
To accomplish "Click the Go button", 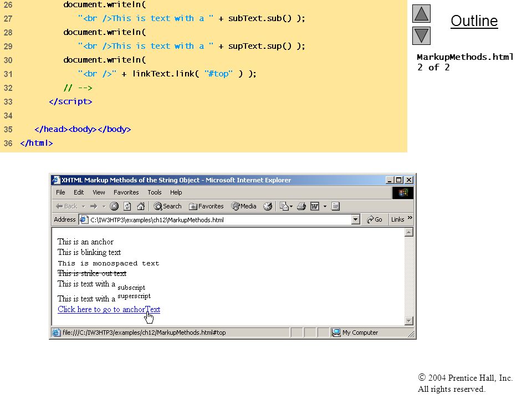I will [375, 220].
